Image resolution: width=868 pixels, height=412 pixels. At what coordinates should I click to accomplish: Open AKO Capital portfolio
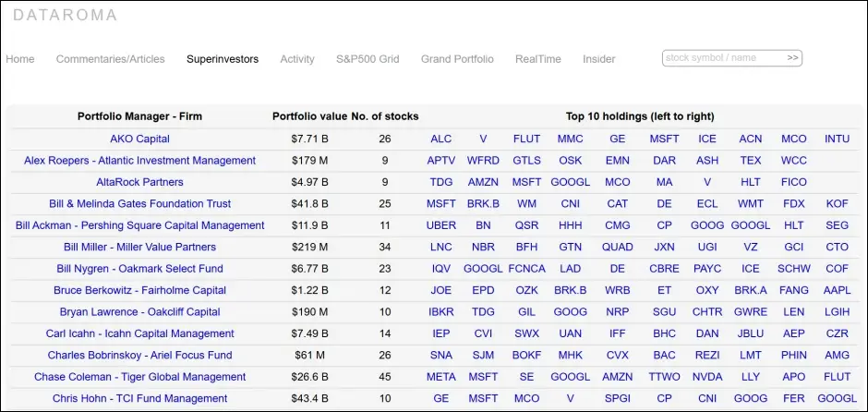[140, 139]
